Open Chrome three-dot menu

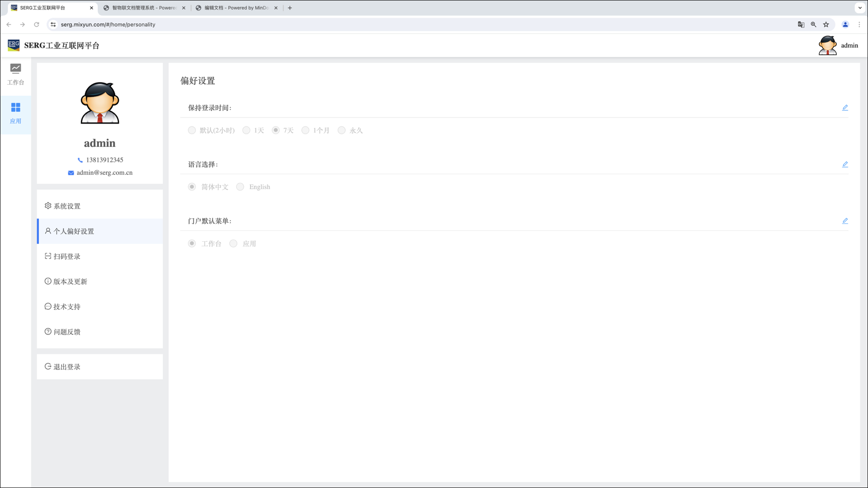(x=859, y=24)
